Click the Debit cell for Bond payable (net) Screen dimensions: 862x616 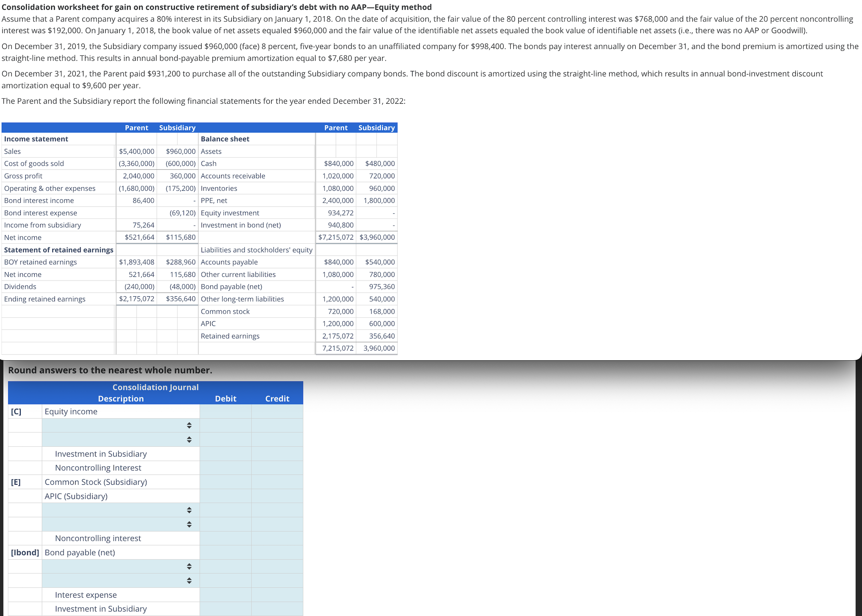(226, 552)
